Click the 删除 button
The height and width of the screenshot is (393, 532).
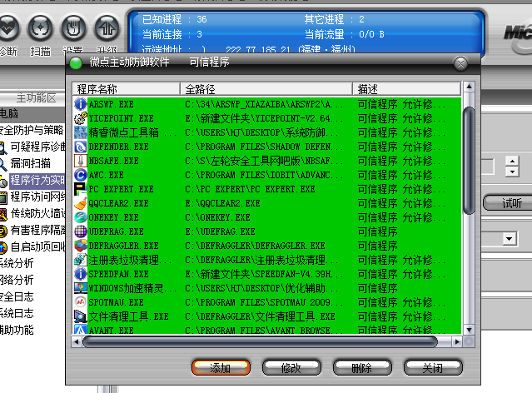click(362, 367)
